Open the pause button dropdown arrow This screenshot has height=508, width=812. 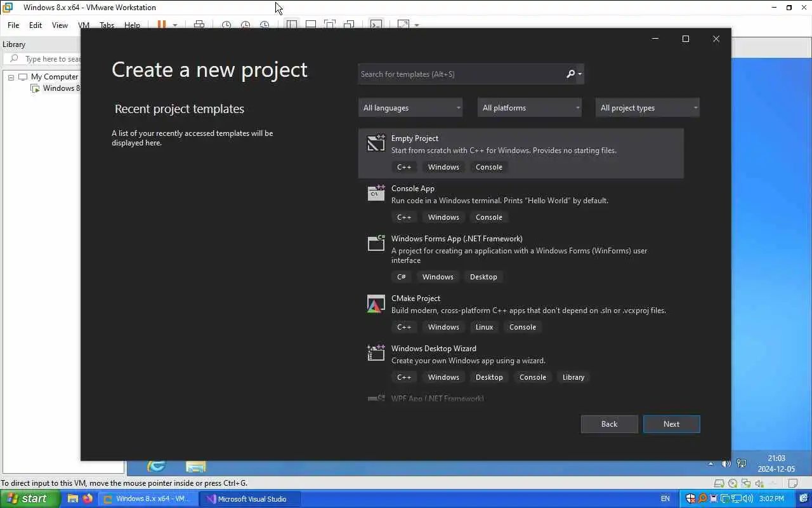coord(175,25)
